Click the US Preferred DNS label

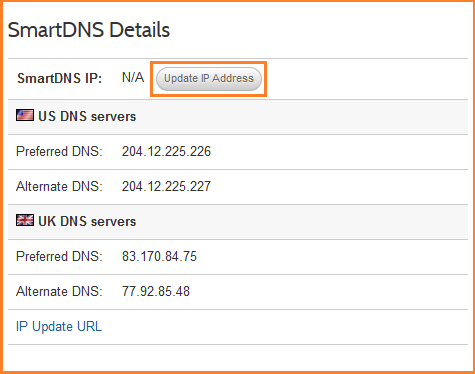[x=59, y=151]
